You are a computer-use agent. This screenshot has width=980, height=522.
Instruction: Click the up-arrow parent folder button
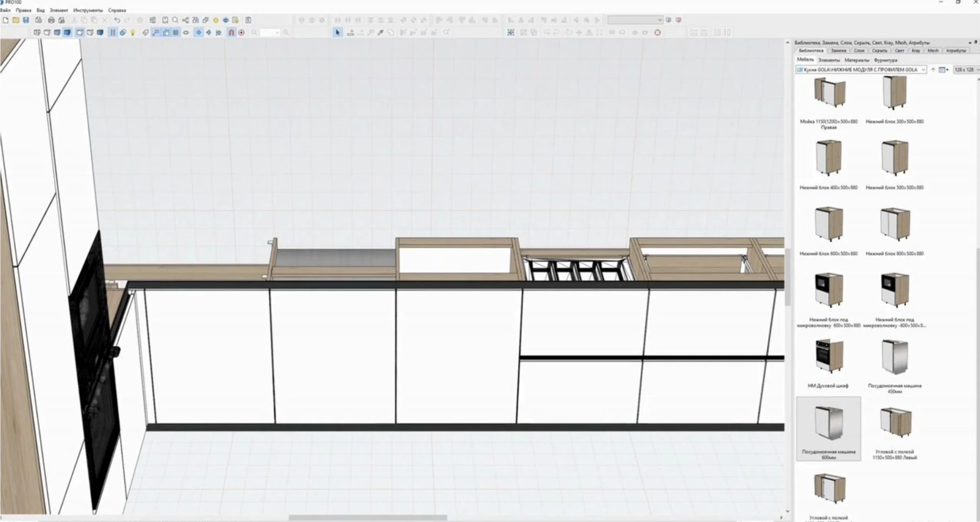coord(933,70)
